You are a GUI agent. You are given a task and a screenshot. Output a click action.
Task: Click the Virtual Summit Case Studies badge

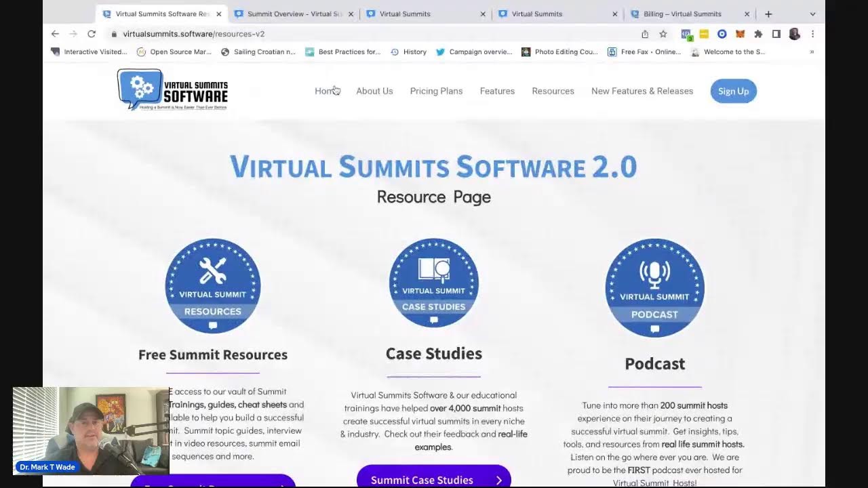coord(434,283)
